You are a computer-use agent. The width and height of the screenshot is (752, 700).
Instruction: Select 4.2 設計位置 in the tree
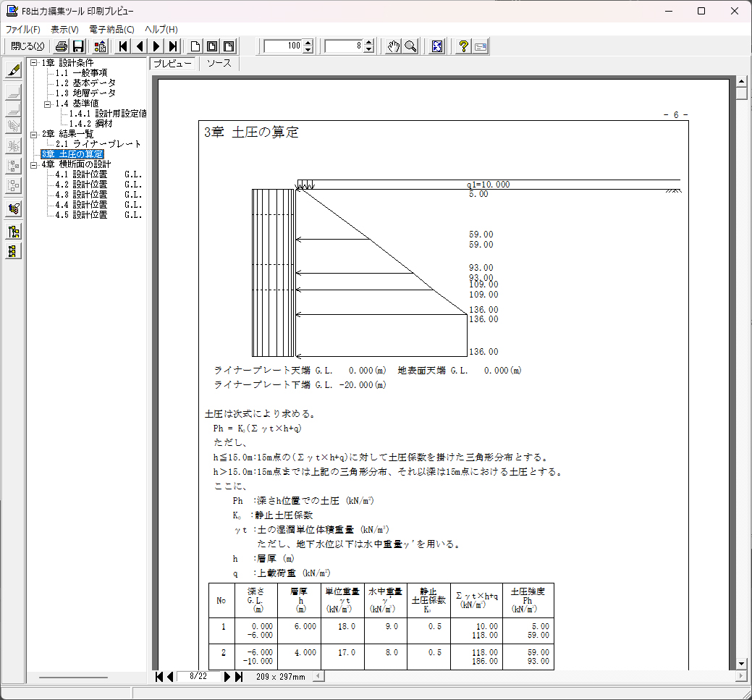pyautogui.click(x=98, y=185)
